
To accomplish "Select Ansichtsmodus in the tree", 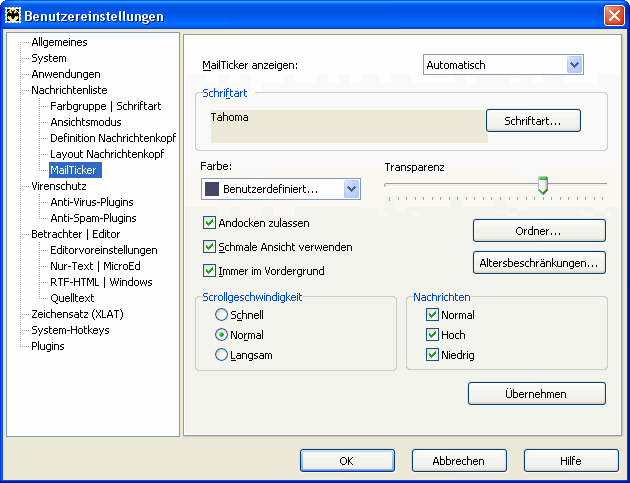I will 86,122.
